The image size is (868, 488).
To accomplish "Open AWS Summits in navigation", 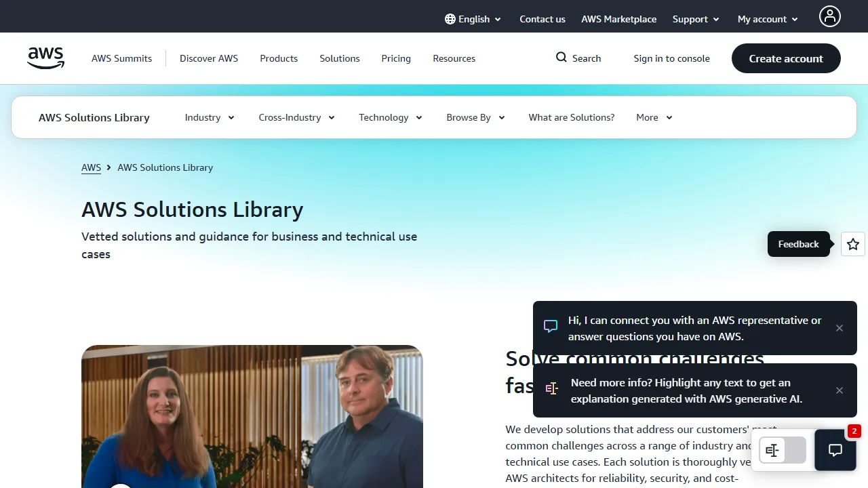I will click(122, 58).
